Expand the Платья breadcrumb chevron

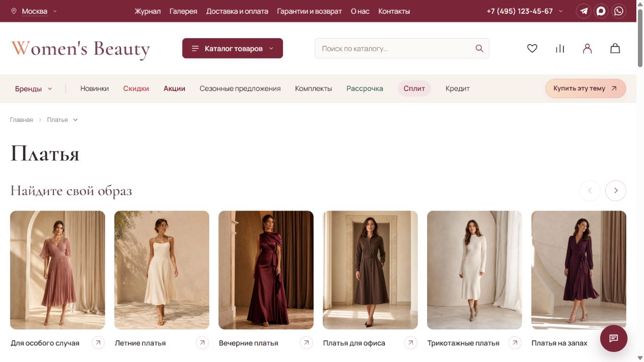point(75,120)
